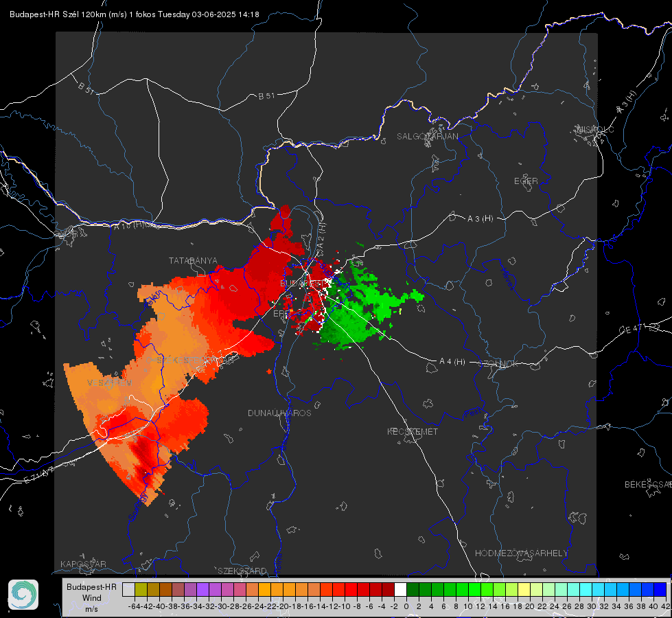This screenshot has height=618, width=672.
Task: Select the SALGÓTARJÁN city label
Action: (427, 137)
